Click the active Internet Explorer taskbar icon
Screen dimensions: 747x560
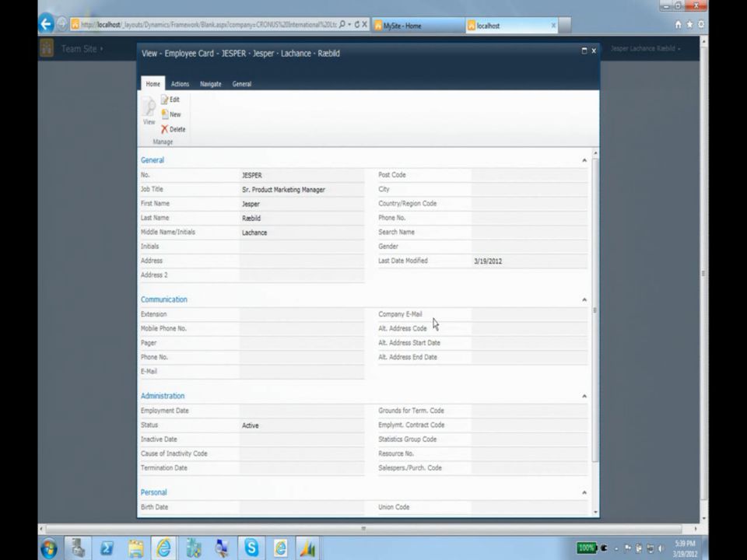click(x=164, y=548)
